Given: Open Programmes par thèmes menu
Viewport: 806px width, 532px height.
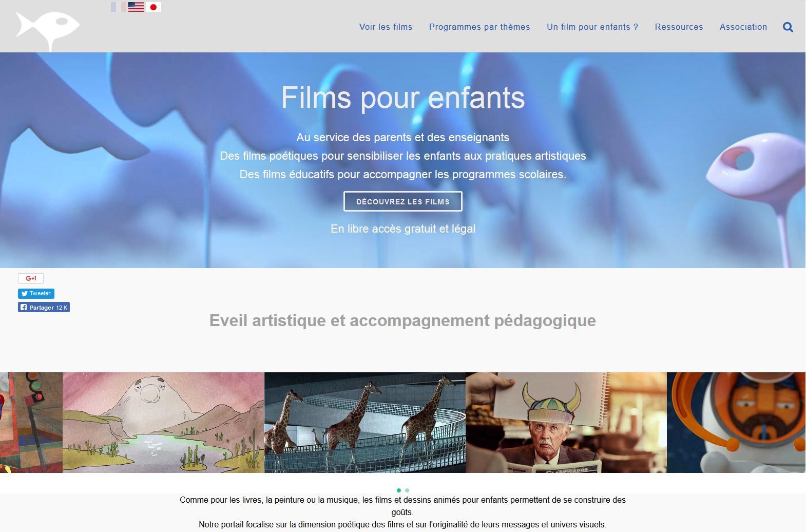Looking at the screenshot, I should point(479,27).
